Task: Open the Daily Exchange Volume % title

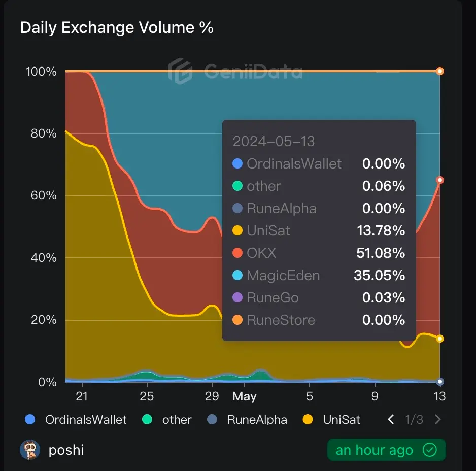Action: [x=118, y=28]
